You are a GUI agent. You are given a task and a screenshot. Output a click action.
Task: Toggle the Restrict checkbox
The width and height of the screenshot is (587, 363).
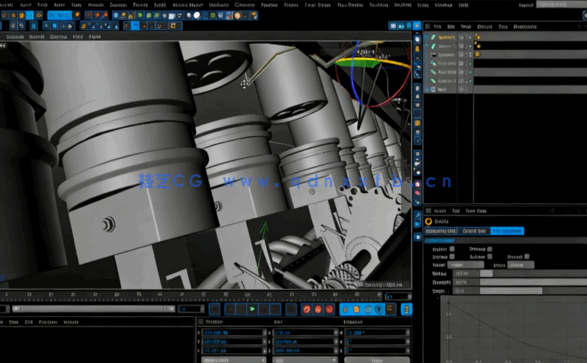point(527,257)
